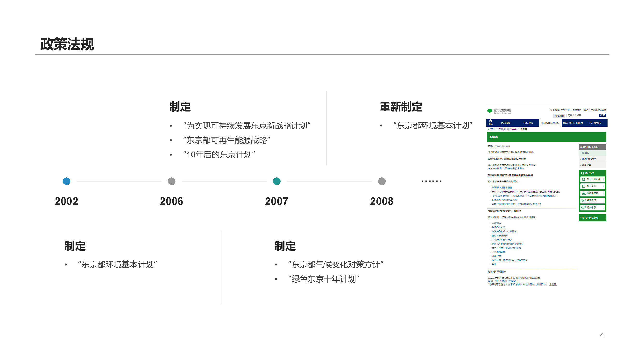644x362 pixels.
Task: Click the blue 搜索 search button
Action: [602, 115]
